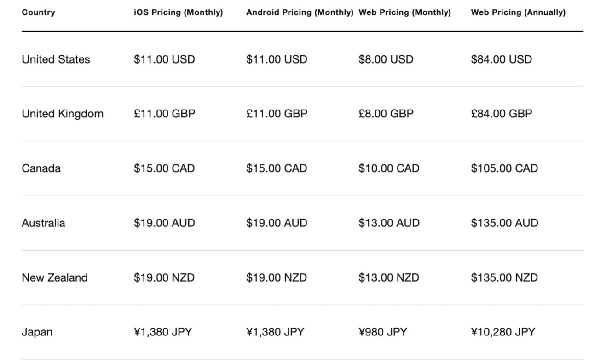
Task: Click the $10.00 CAD web monthly price
Action: tap(389, 168)
